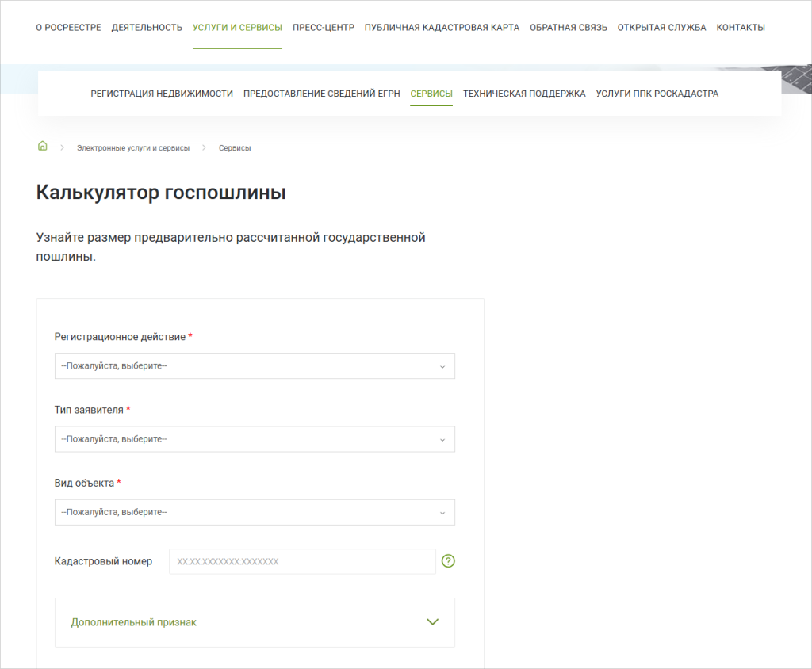Viewport: 812px width, 669px height.
Task: Open the О Росреестре menu item
Action: pos(69,28)
